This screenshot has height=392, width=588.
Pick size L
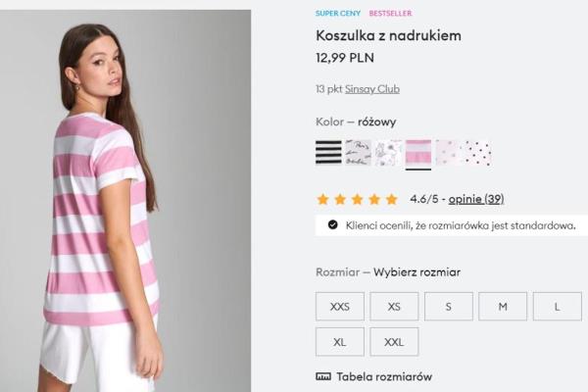point(557,307)
